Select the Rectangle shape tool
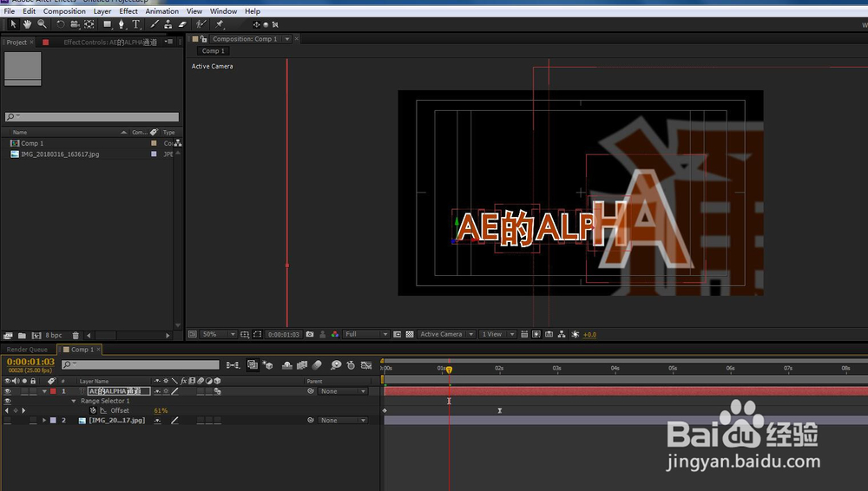The width and height of the screenshot is (868, 491). (x=108, y=24)
